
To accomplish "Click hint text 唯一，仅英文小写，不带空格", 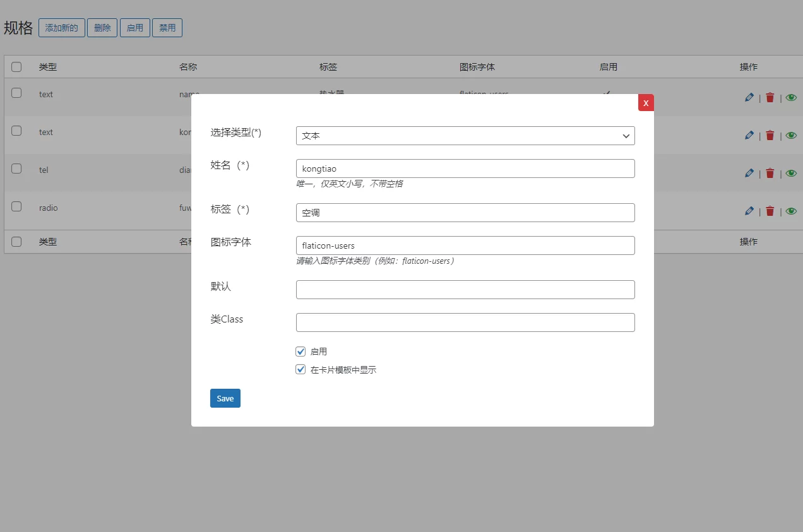I will [350, 184].
